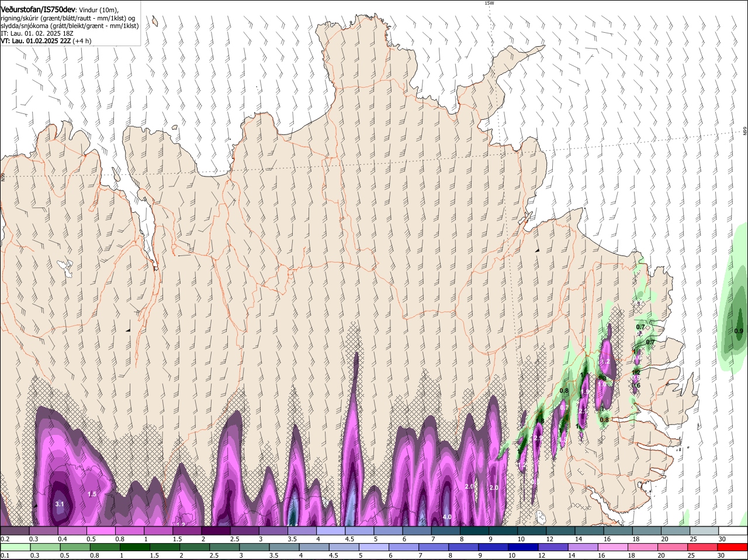Select white snow-scale swatch after 30
This screenshot has height=560, width=748.
pyautogui.click(x=733, y=530)
